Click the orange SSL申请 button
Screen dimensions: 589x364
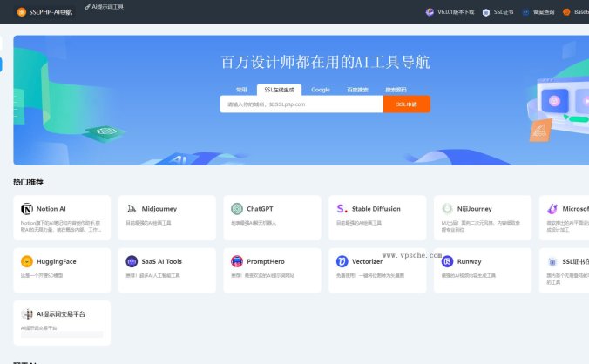coord(407,104)
